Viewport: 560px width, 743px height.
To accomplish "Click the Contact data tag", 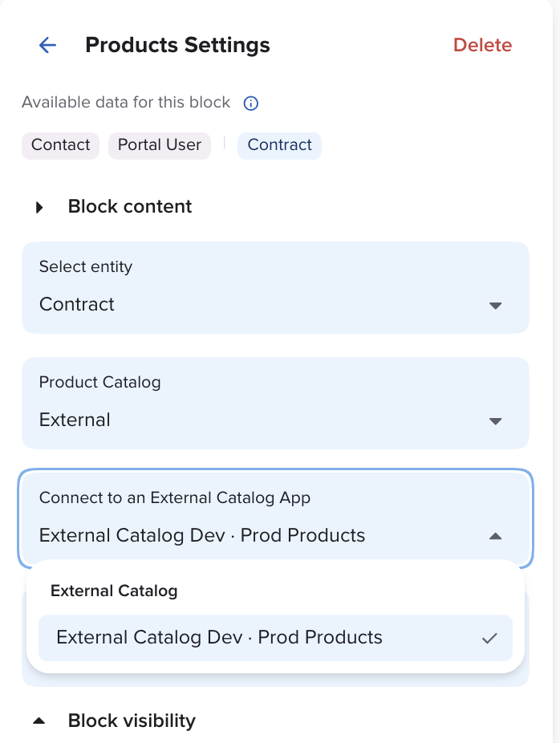I will tap(60, 145).
